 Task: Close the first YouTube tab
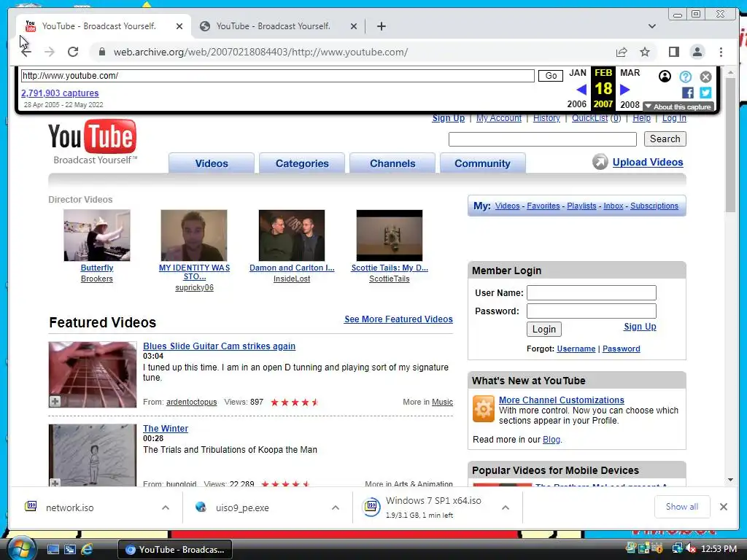pyautogui.click(x=179, y=26)
